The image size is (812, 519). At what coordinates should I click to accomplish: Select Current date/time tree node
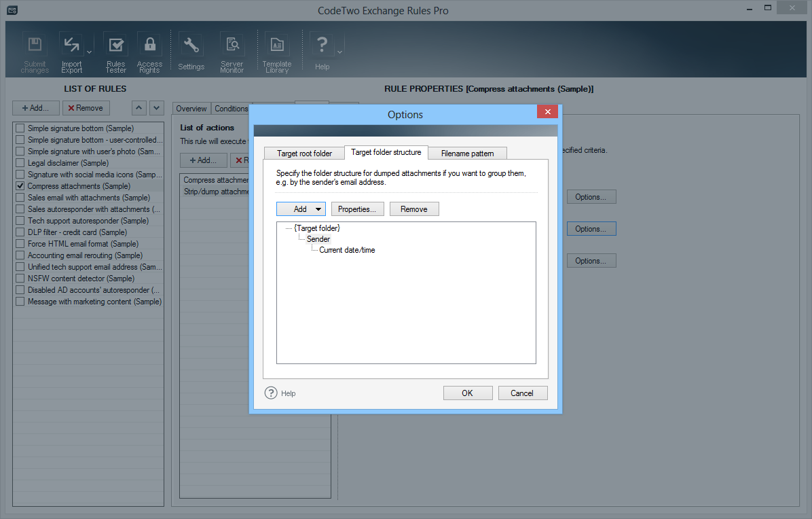(x=347, y=250)
